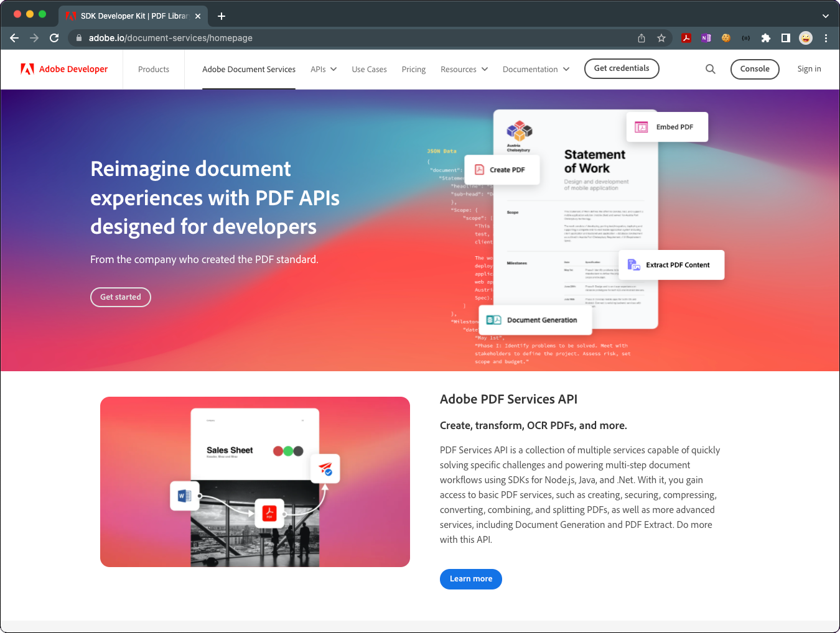Image resolution: width=840 pixels, height=633 pixels.
Task: Select the Embed PDF icon
Action: 641,127
